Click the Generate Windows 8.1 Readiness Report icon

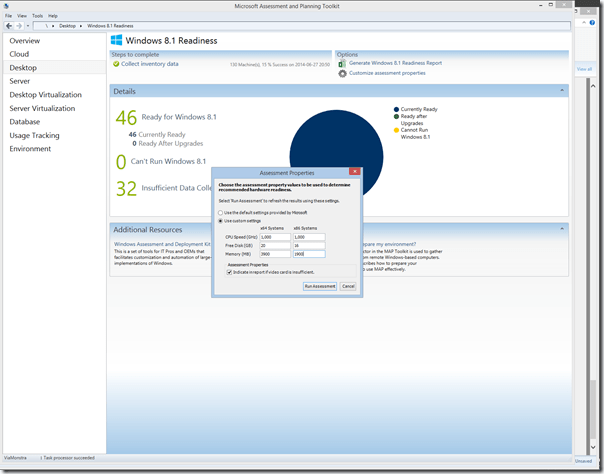tap(342, 63)
